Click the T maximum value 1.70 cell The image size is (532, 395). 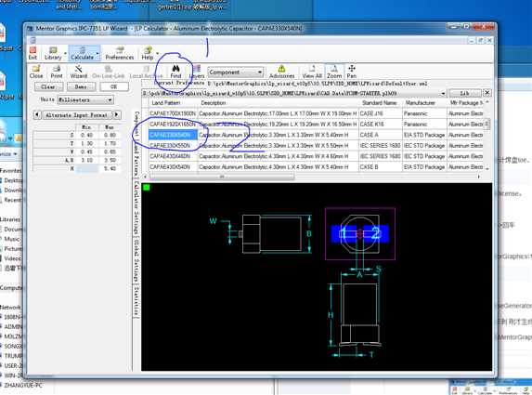pyautogui.click(x=110, y=143)
